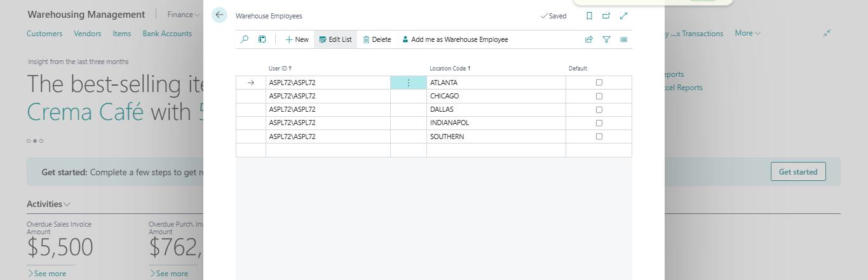The width and height of the screenshot is (868, 280).
Task: Check Default box for DALLAS row
Action: 599,109
